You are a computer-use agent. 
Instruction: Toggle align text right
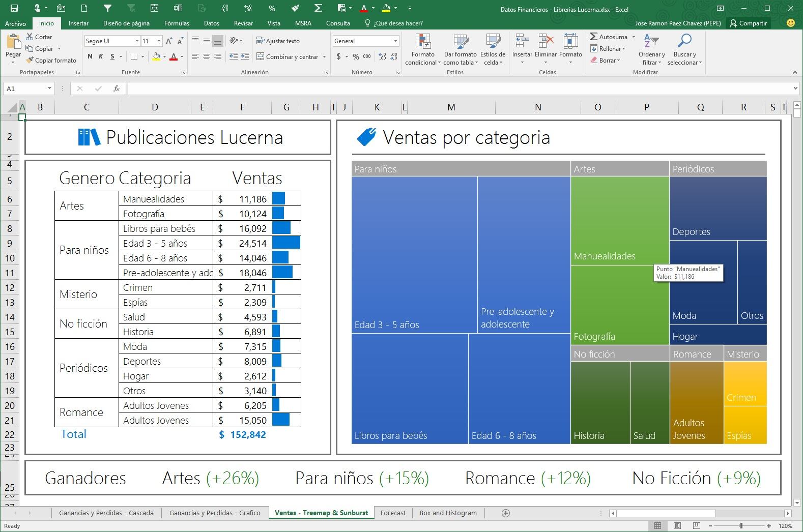(x=218, y=56)
